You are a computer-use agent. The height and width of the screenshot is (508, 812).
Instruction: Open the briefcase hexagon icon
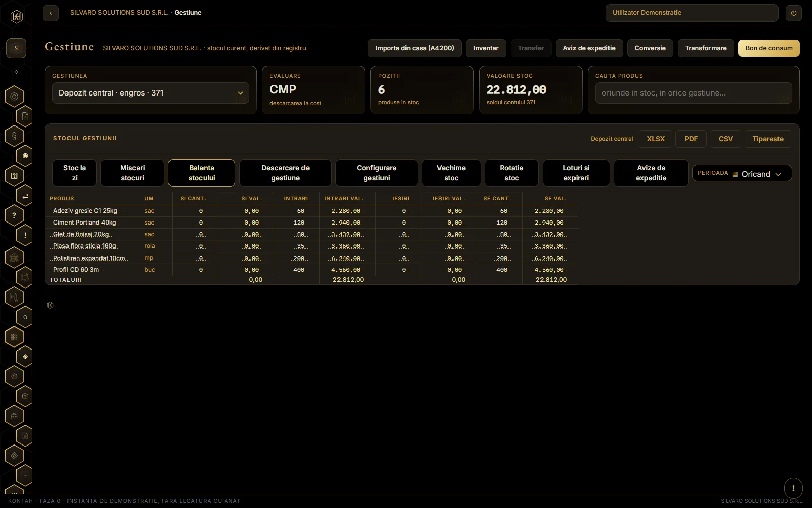pyautogui.click(x=14, y=416)
